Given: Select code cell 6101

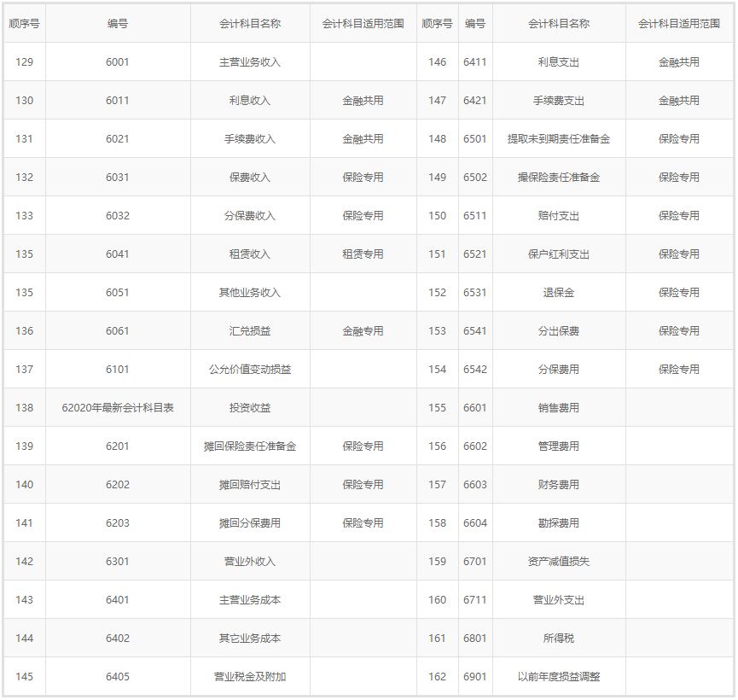Looking at the screenshot, I should point(118,370).
